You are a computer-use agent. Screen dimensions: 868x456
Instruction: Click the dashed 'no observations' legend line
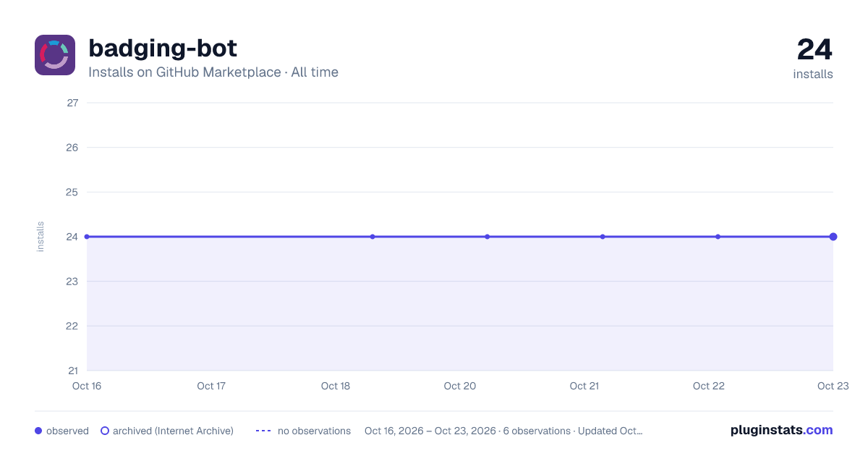(263, 431)
